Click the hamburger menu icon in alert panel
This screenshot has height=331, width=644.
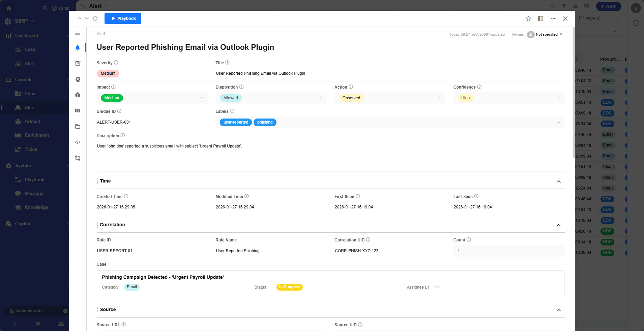(x=78, y=33)
